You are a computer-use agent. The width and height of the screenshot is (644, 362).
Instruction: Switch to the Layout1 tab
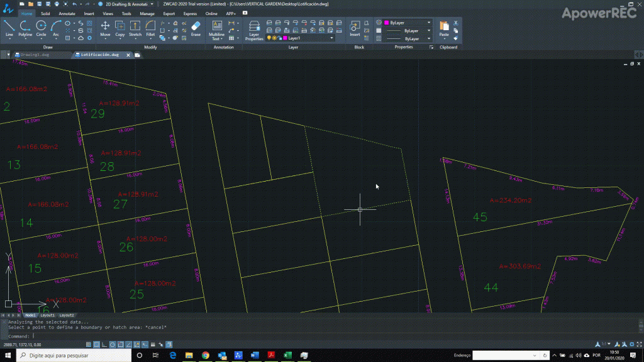click(x=48, y=315)
